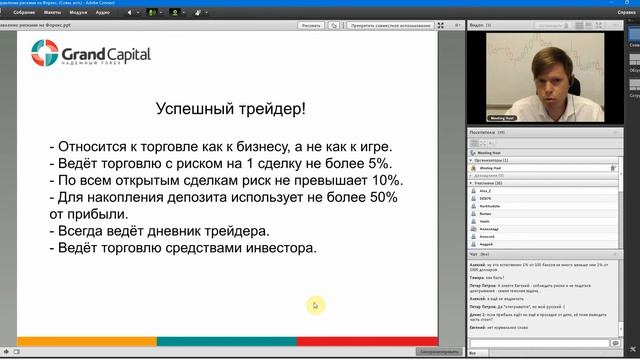Expand the Докладчики group
This screenshot has width=640, height=360.
(471, 176)
